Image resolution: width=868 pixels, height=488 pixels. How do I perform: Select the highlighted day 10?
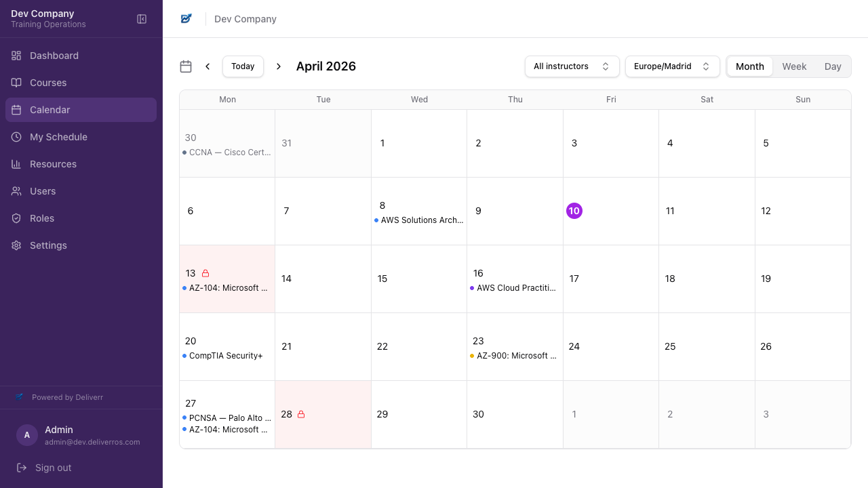(x=574, y=211)
